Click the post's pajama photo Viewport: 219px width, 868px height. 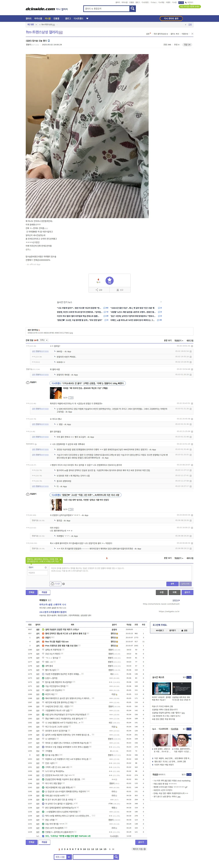(87, 136)
